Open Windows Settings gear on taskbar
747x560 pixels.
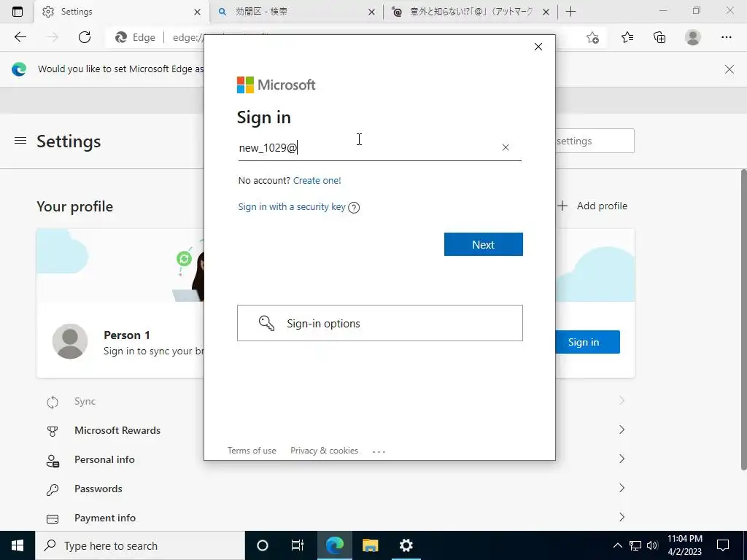tap(406, 545)
